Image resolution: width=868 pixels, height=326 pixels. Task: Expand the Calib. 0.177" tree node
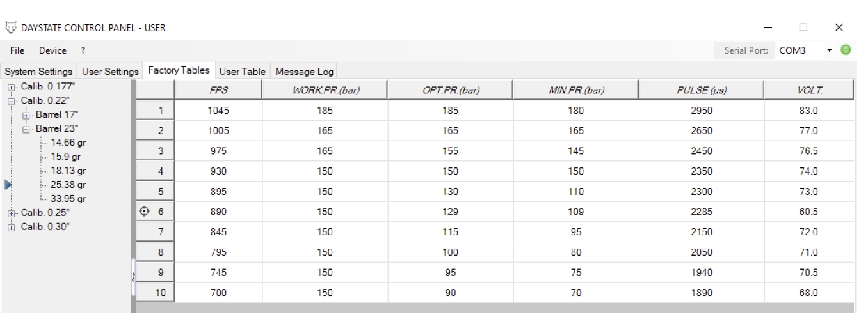pos(11,88)
